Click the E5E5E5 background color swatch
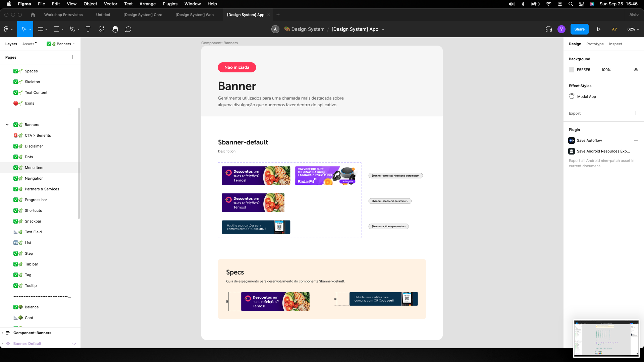 [572, 70]
